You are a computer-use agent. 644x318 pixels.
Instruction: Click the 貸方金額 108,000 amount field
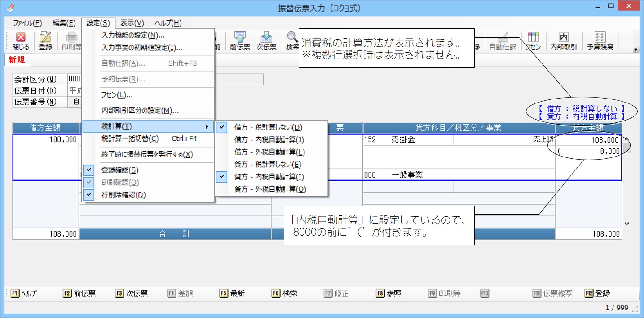tap(588, 140)
